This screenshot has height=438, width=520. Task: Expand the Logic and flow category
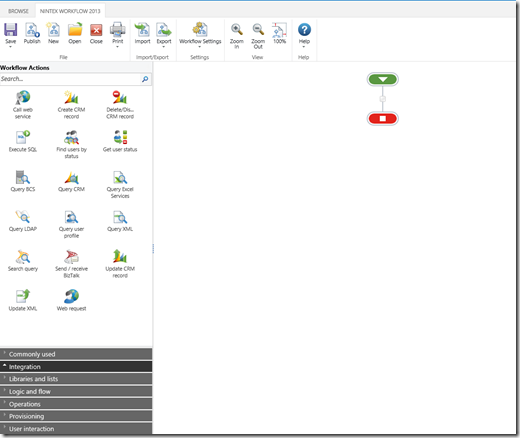pyautogui.click(x=76, y=391)
